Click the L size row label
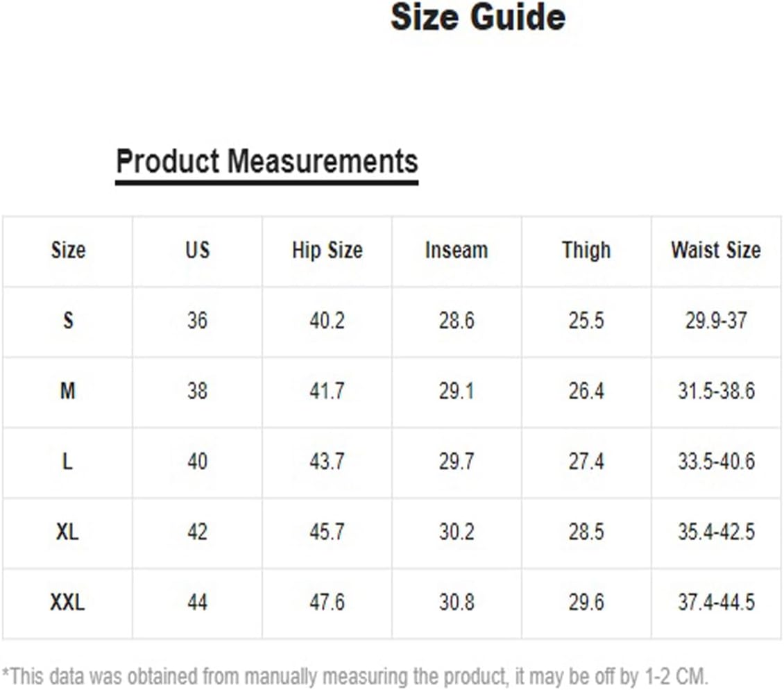The width and height of the screenshot is (784, 690). click(x=67, y=461)
